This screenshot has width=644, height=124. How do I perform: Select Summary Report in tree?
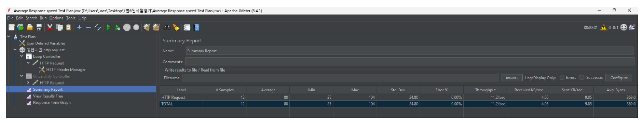point(48,89)
